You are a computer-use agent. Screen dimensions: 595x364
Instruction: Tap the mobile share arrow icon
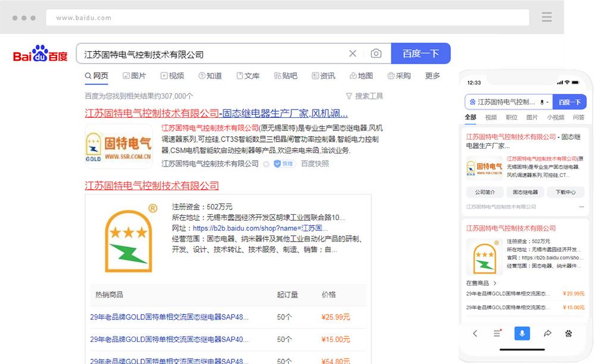(x=547, y=333)
